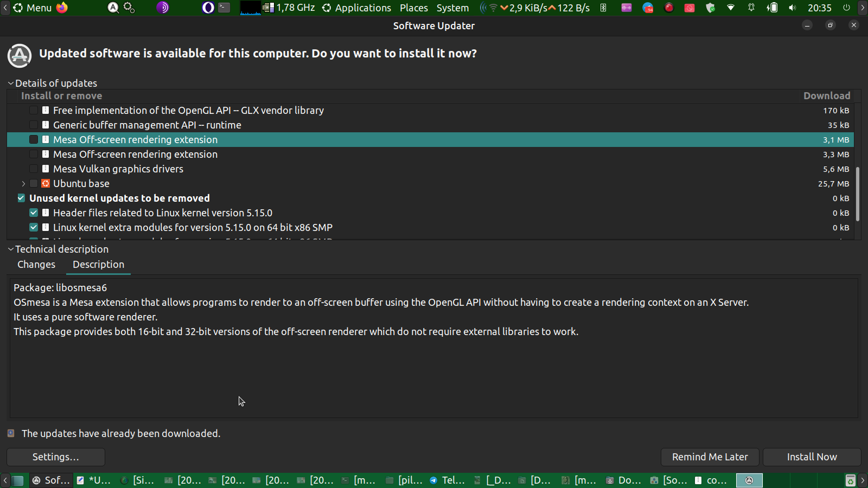Open the Places menu
Screen dimensions: 868x488
[414, 8]
